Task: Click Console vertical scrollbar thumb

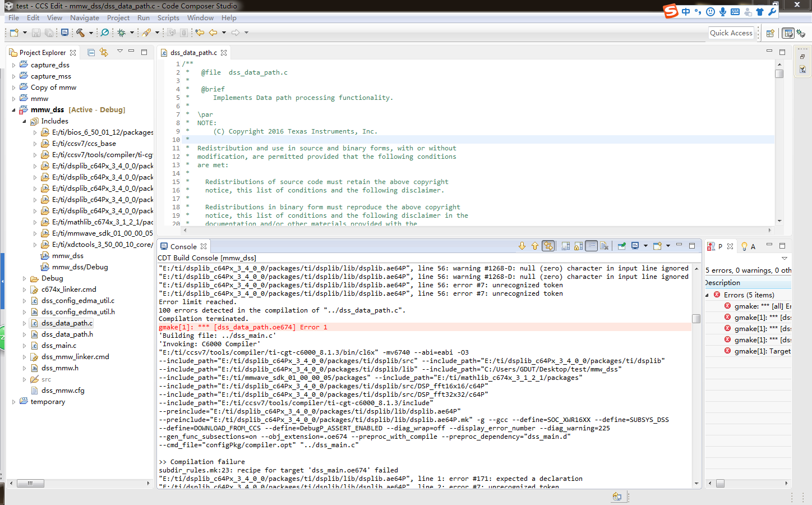Action: [x=696, y=319]
